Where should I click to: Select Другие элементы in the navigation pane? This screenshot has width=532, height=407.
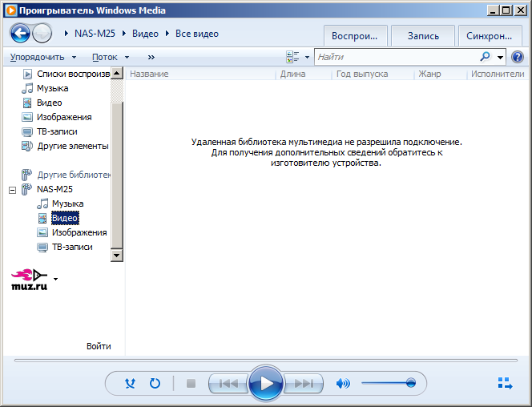click(x=73, y=146)
